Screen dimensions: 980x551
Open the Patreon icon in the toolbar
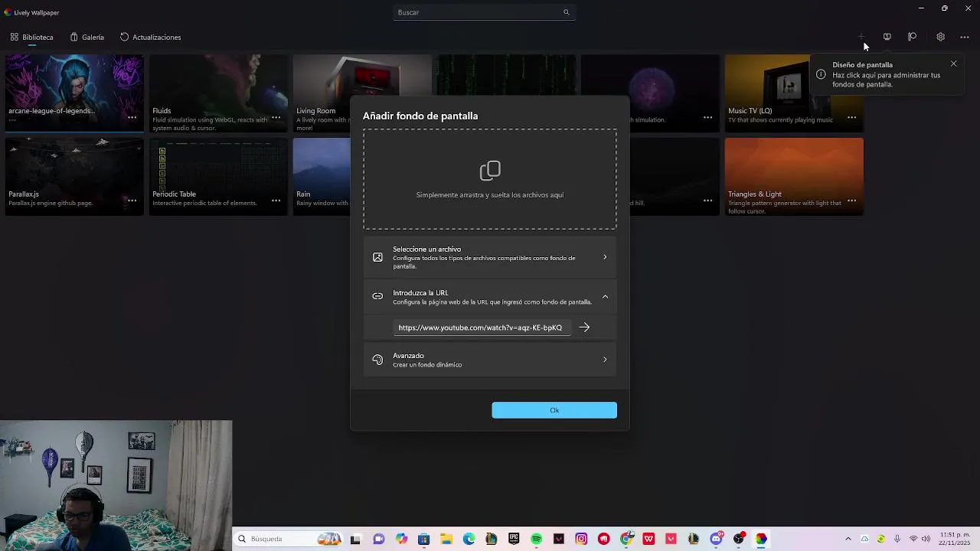click(x=913, y=37)
